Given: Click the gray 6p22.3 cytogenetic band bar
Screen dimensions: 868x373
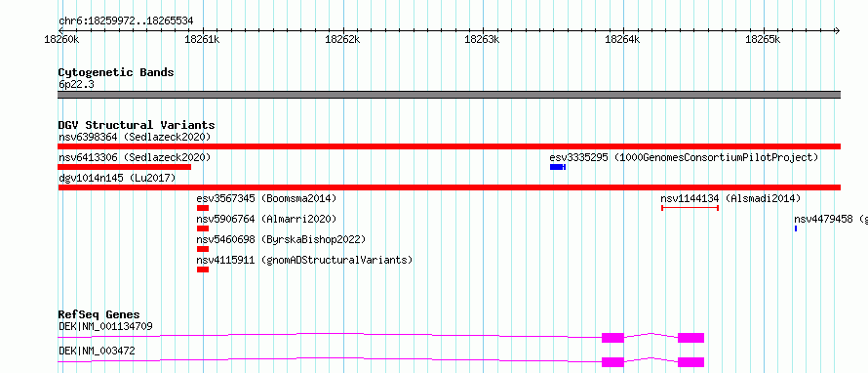Looking at the screenshot, I should [449, 95].
